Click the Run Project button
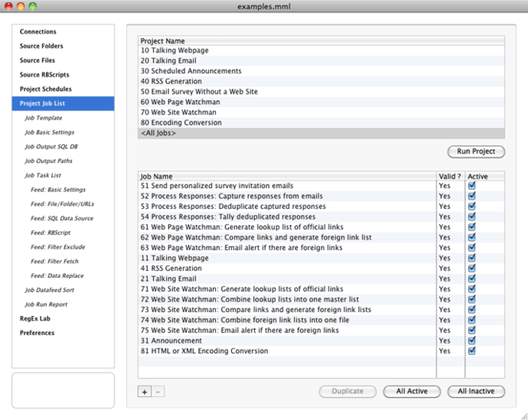 pos(476,152)
